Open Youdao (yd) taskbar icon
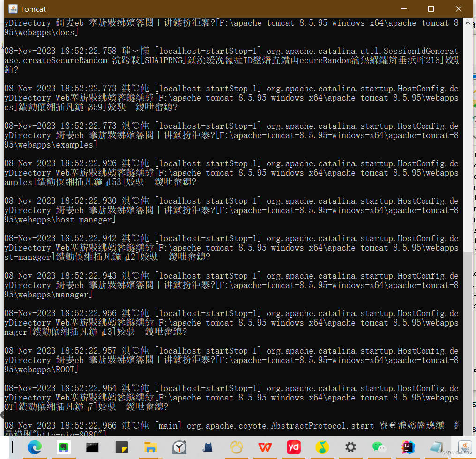This screenshot has width=476, height=459. pos(294,447)
